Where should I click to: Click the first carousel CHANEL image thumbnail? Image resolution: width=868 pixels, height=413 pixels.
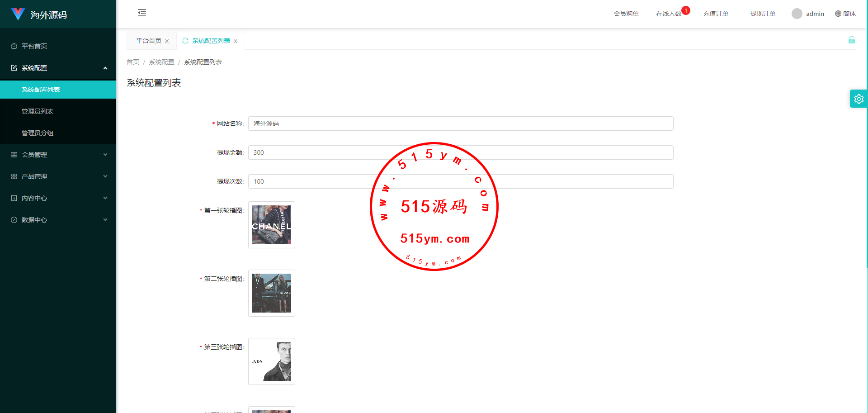coord(271,225)
